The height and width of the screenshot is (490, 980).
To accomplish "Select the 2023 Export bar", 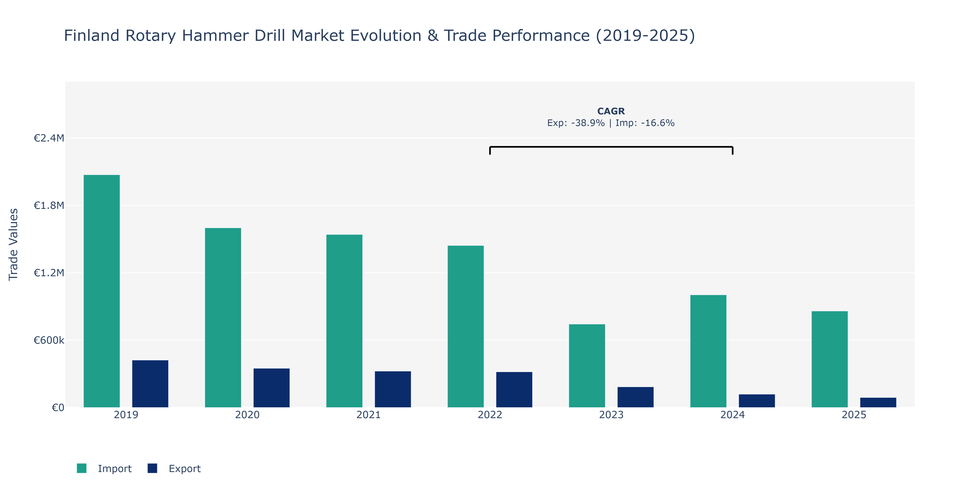I will tap(636, 397).
